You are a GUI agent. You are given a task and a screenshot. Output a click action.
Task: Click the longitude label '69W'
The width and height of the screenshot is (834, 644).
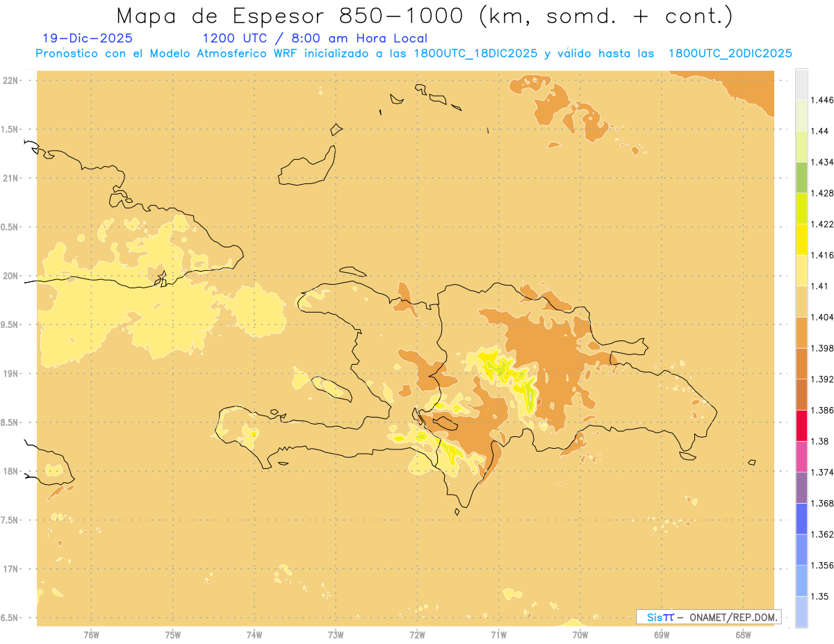coord(662,635)
